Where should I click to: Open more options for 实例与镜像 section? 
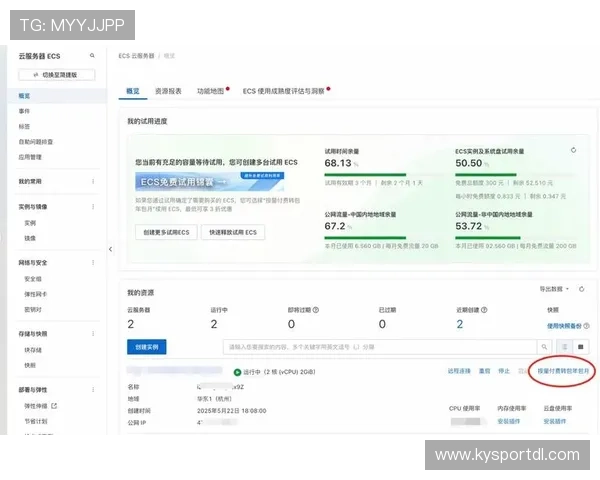point(93,207)
